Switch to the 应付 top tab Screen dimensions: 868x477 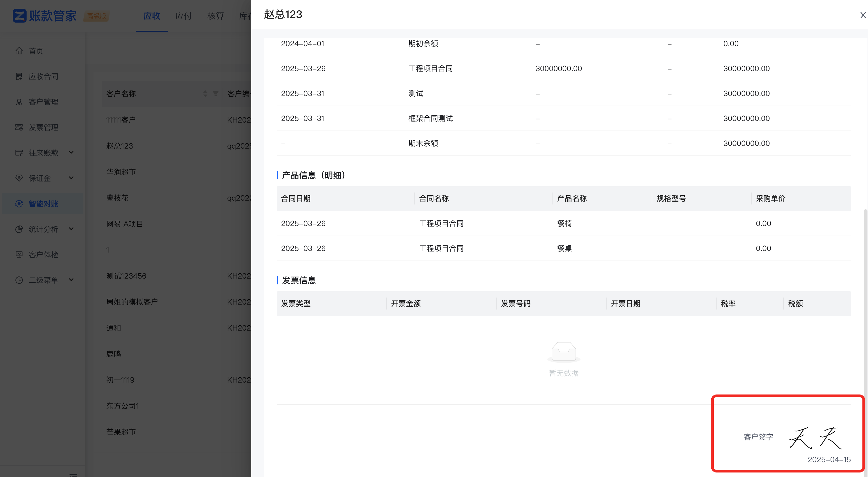click(x=184, y=16)
